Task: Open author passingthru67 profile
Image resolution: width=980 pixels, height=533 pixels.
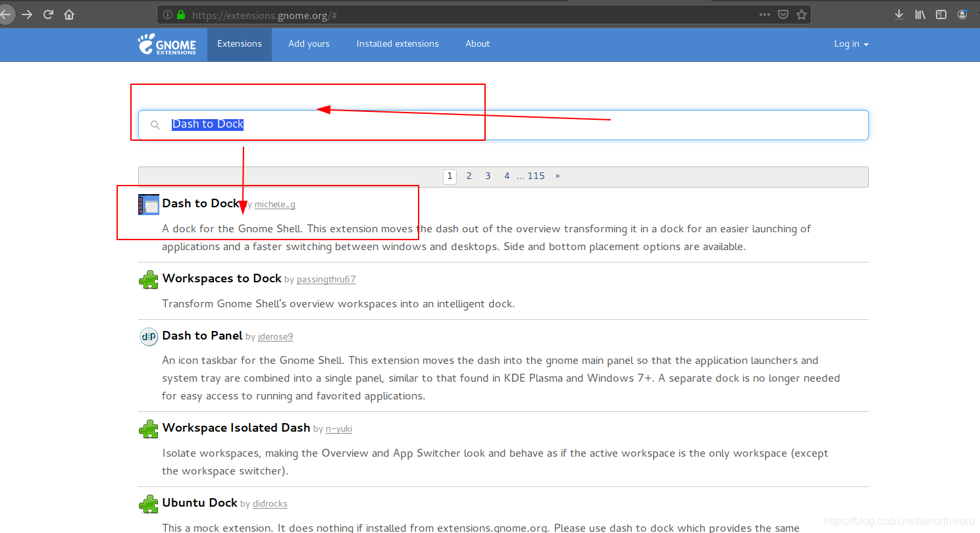Action: tap(326, 280)
